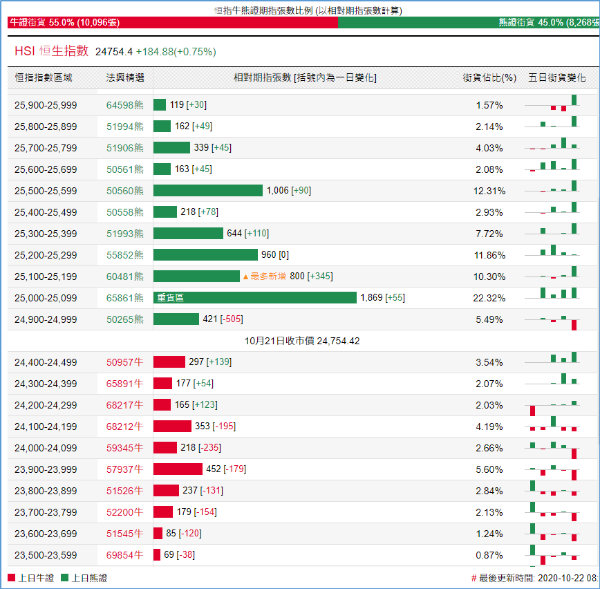Open bull warrant link 57937牛

pyautogui.click(x=125, y=470)
